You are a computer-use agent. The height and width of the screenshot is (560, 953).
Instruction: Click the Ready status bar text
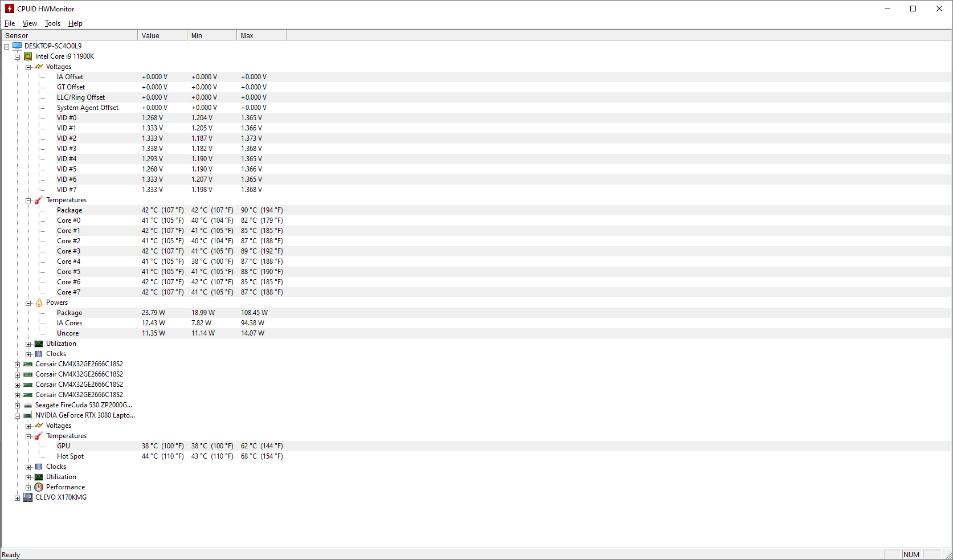tap(11, 555)
